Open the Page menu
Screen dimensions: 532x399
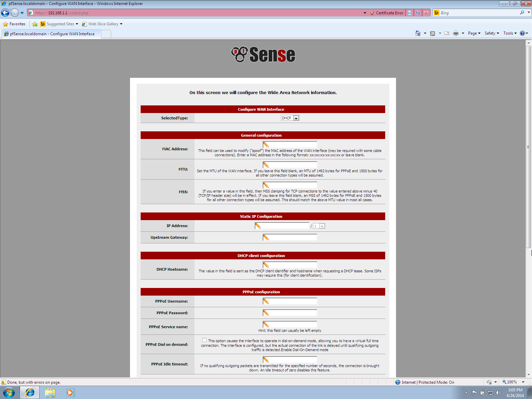(x=474, y=33)
